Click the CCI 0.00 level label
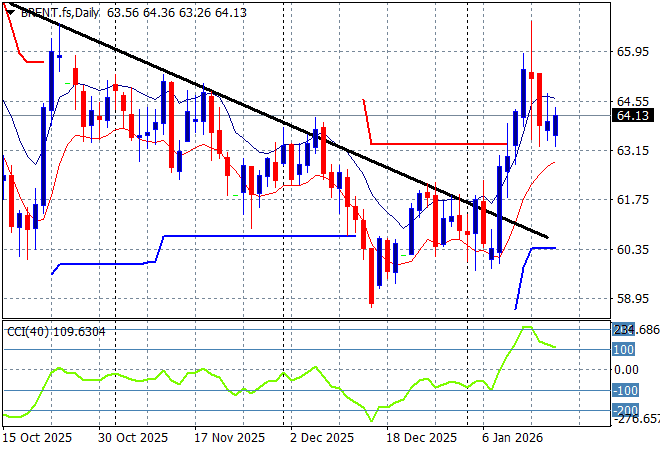 [x=627, y=370]
